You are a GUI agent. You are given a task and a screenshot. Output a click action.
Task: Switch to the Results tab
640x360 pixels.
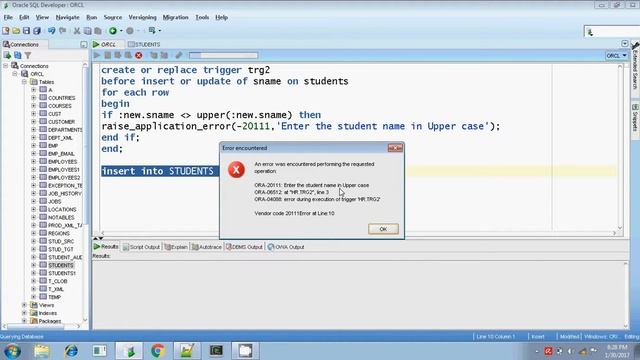(x=106, y=247)
